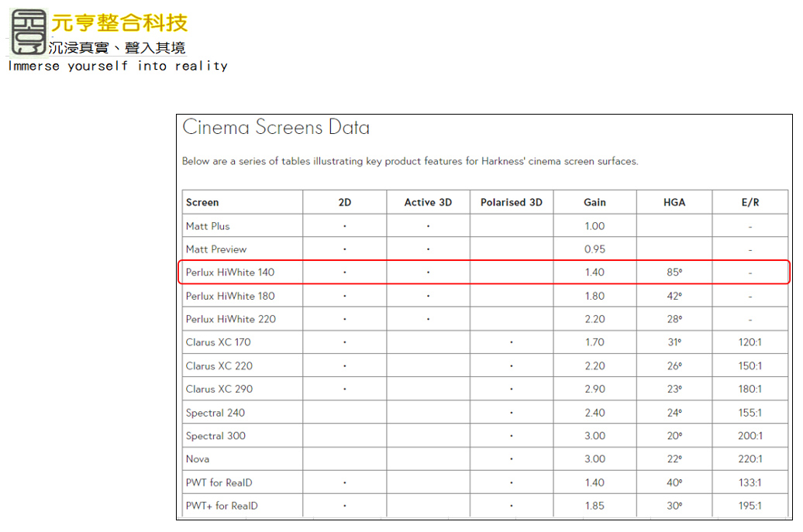Click the gain value 1.80
The image size is (803, 532).
594,296
